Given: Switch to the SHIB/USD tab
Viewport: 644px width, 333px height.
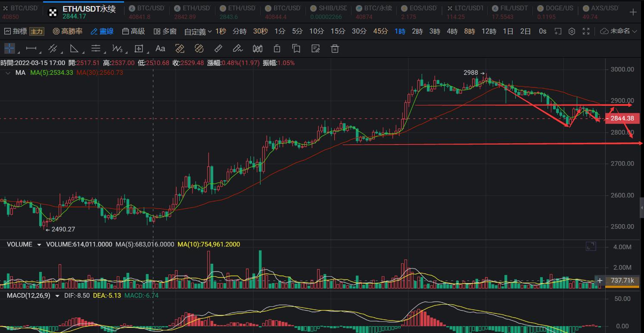Looking at the screenshot, I should 328,12.
